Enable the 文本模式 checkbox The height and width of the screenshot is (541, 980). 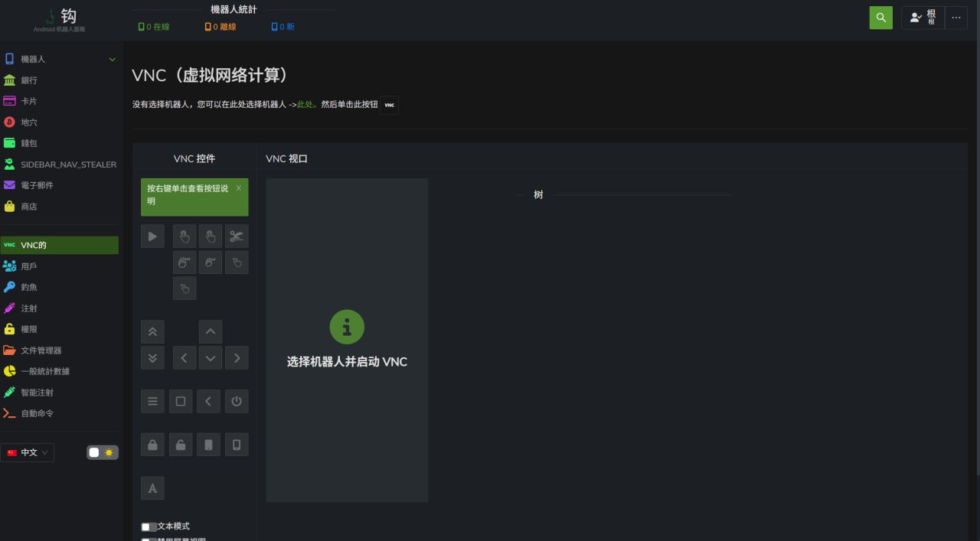coord(146,526)
